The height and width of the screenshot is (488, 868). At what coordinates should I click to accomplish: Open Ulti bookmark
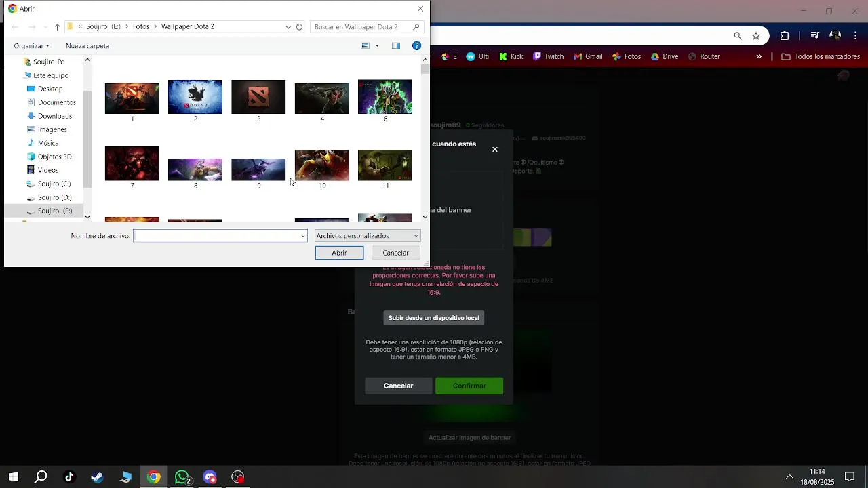click(477, 57)
